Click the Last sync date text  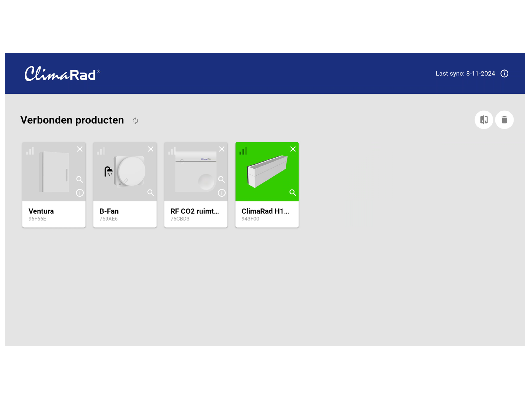tap(465, 74)
